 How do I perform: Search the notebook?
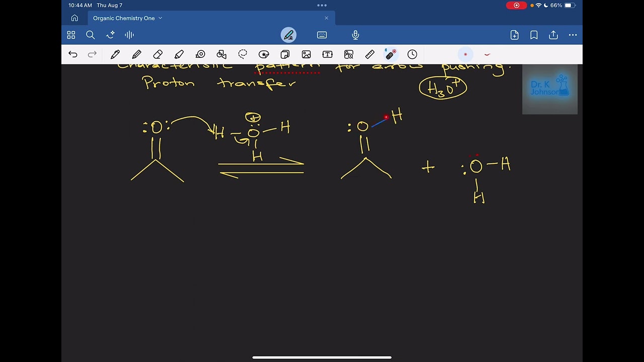pos(91,35)
